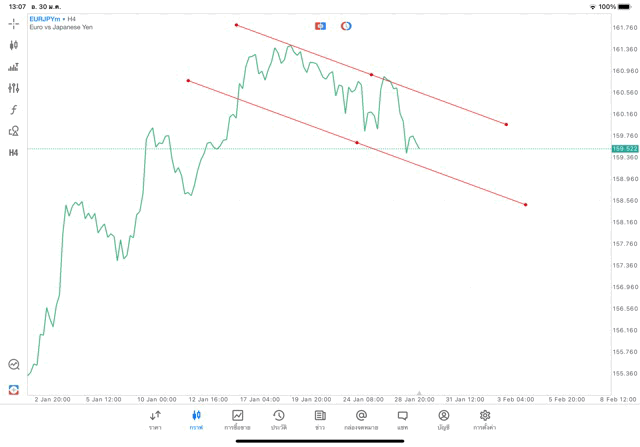Open the ข่าว news tab

click(x=319, y=419)
